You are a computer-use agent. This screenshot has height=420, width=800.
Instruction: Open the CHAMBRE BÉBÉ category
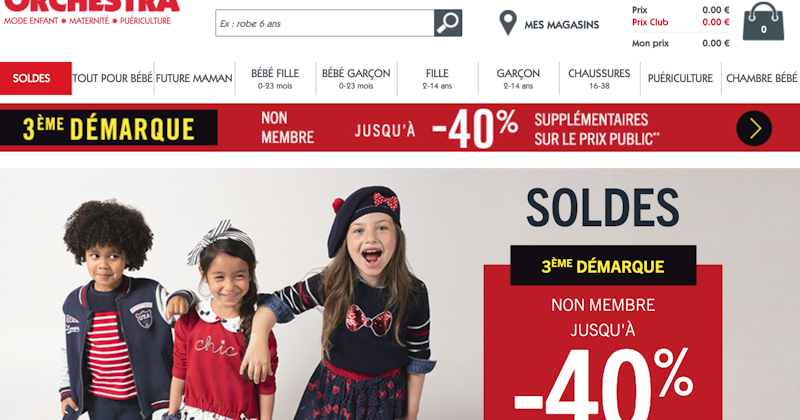[x=761, y=79]
